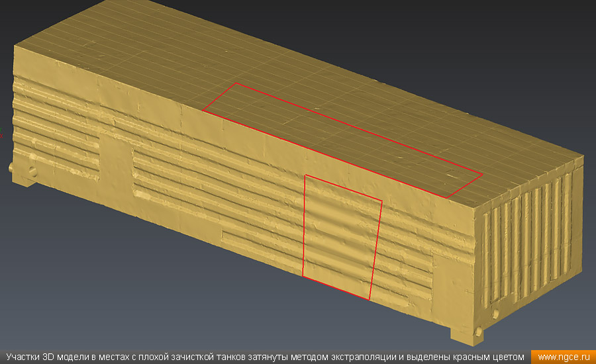Image resolution: width=596 pixels, height=364 pixels.
Task: Click the www.ngce.ru website label
Action: [564, 357]
